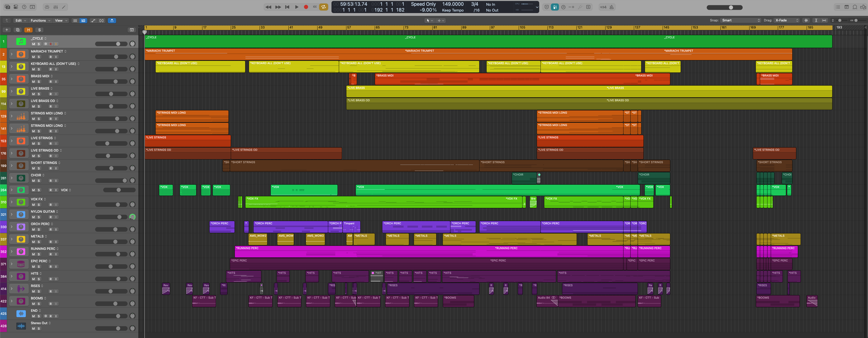
Task: Open the Library panel
Action: coord(7,7)
